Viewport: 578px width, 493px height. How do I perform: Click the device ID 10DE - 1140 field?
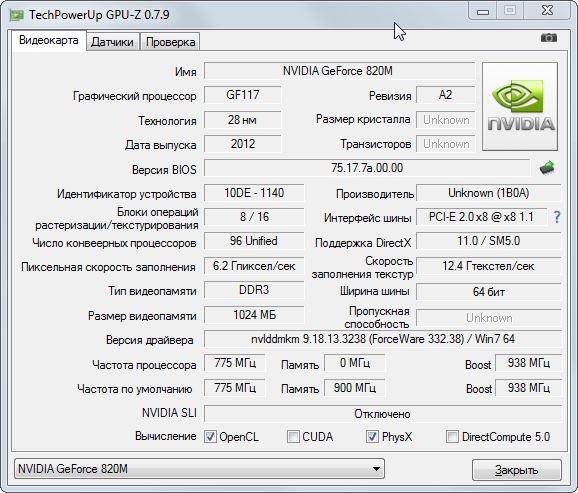click(x=254, y=193)
